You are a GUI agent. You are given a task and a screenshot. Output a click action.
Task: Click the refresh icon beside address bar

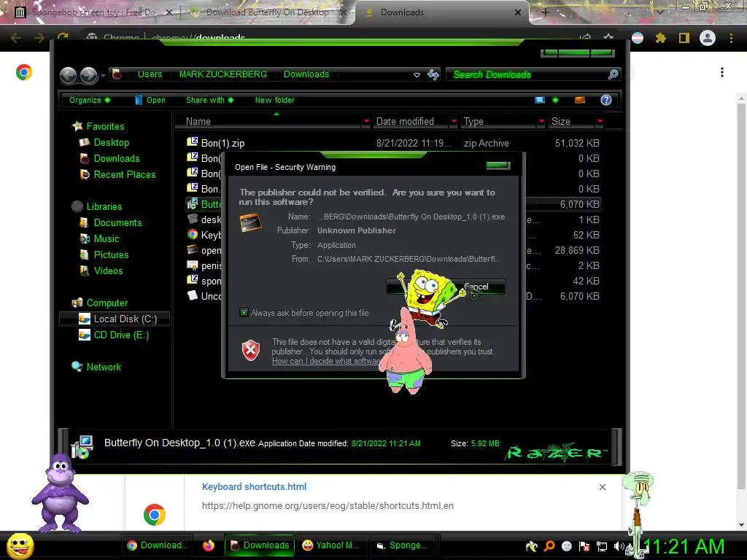point(433,74)
